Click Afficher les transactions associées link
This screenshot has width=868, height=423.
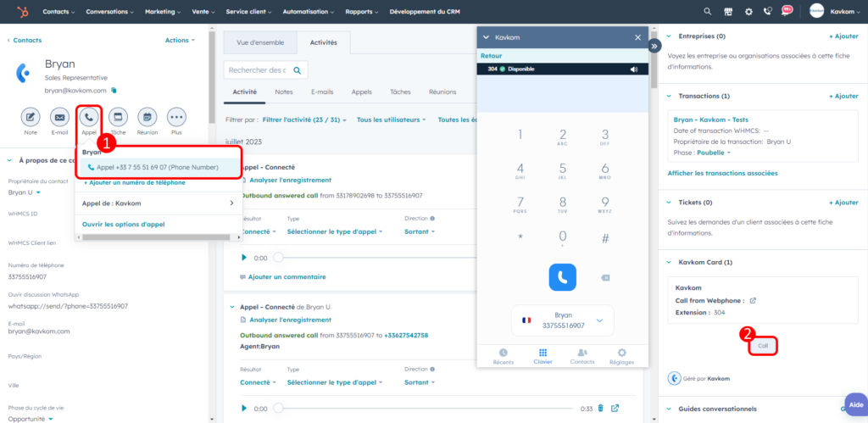[x=722, y=173]
